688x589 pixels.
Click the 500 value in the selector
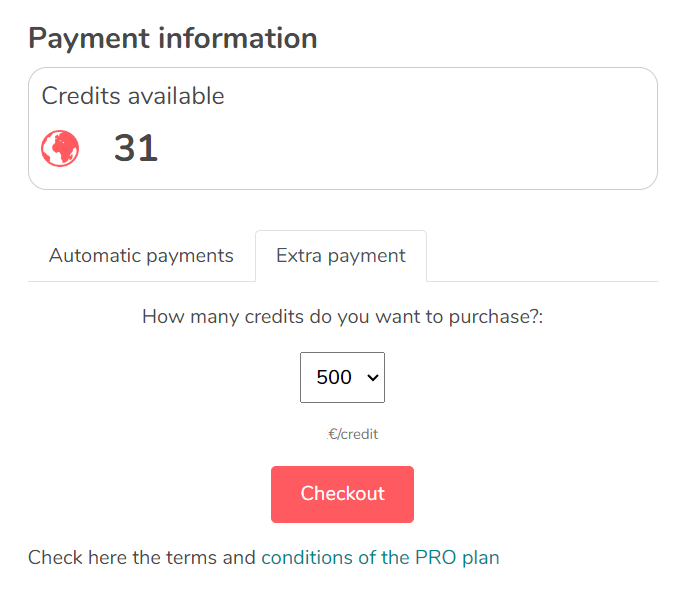click(x=334, y=377)
